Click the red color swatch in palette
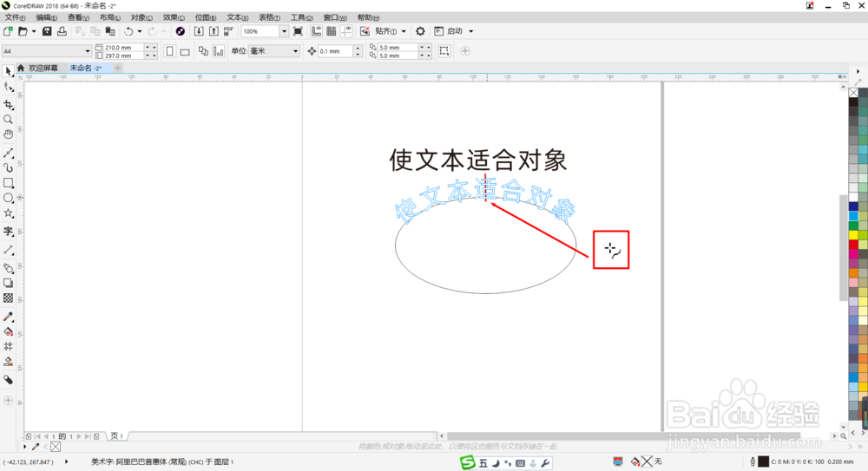Screen dimensions: 868x471 853,244
